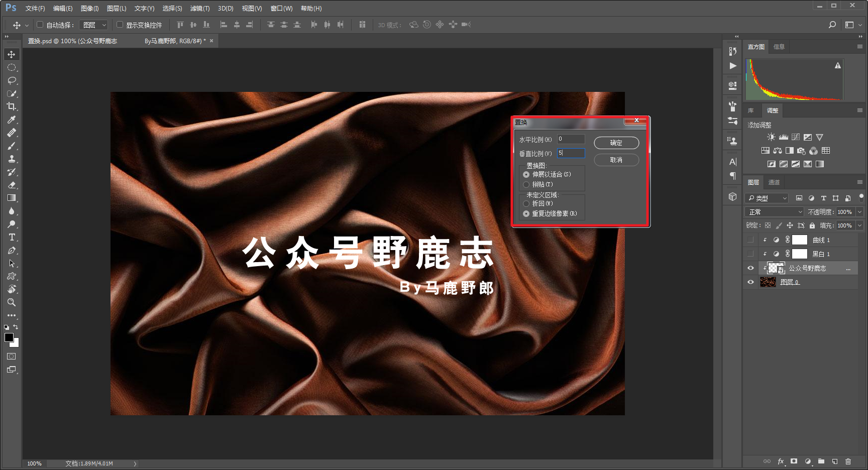Select the Path Selection tool
The width and height of the screenshot is (868, 470).
point(12,263)
